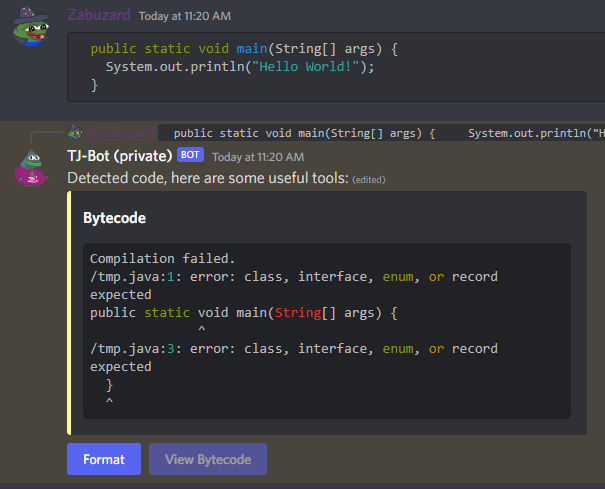Image resolution: width=605 pixels, height=489 pixels.
Task: Click 'public static void main' in Zabuzard's code block
Action: click(179, 49)
